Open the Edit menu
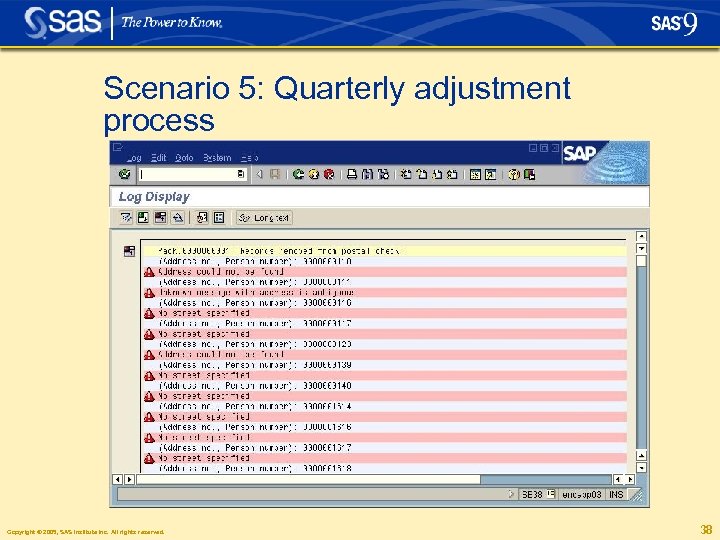Screen dimensions: 720x540 tap(158, 158)
